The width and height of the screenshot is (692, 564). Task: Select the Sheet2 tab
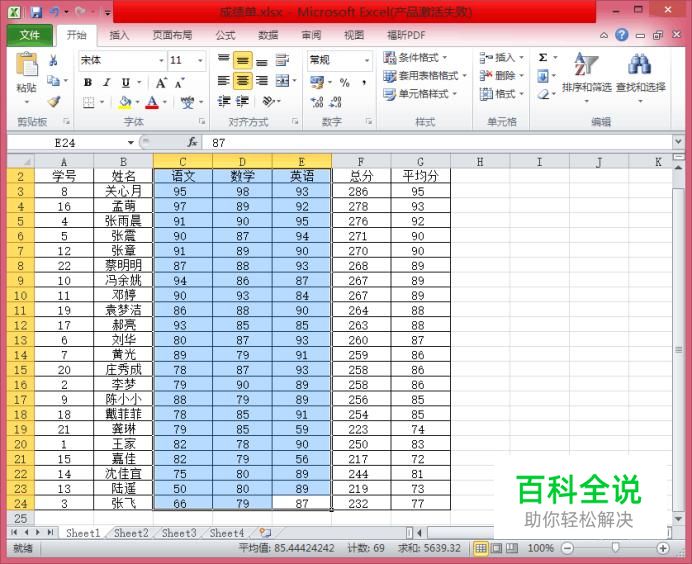[131, 533]
